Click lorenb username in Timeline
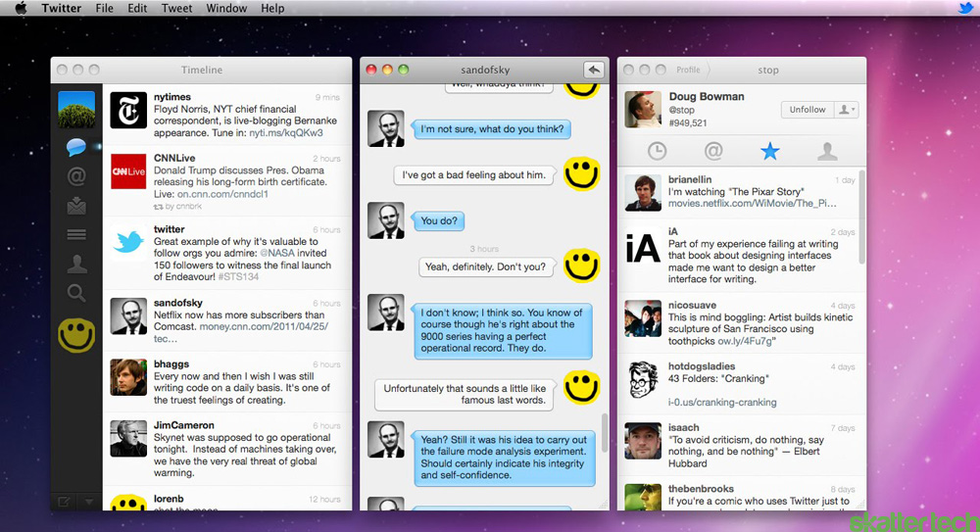The image size is (980, 532). coord(169,499)
